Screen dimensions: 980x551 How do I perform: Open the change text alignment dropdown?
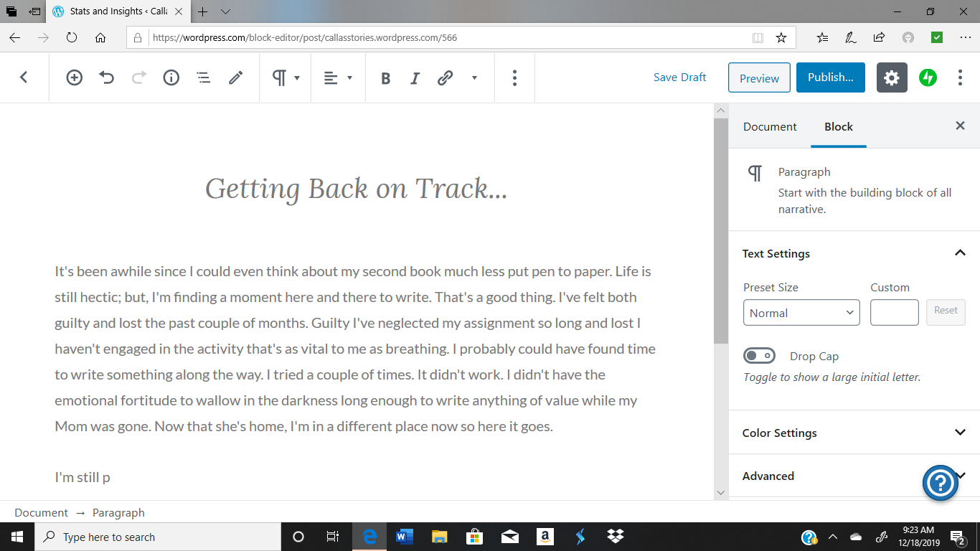pyautogui.click(x=339, y=77)
